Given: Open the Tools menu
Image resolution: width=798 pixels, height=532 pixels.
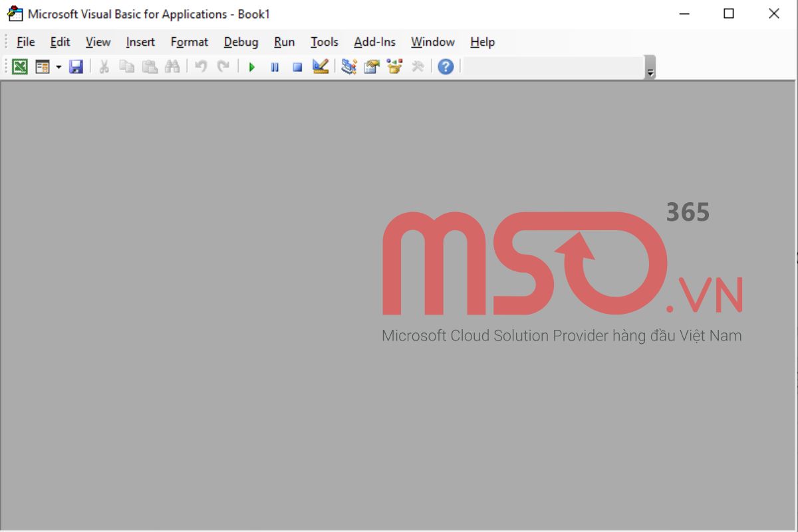Looking at the screenshot, I should pos(325,42).
